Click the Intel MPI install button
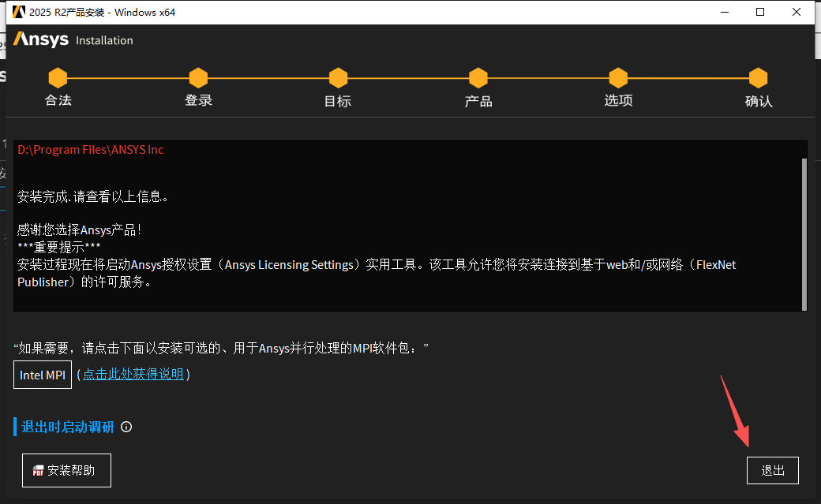The width and height of the screenshot is (821, 504). click(x=42, y=375)
